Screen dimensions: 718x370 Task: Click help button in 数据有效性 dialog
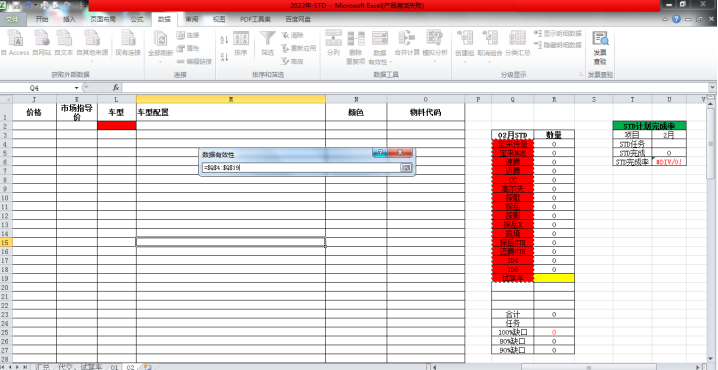tap(380, 152)
